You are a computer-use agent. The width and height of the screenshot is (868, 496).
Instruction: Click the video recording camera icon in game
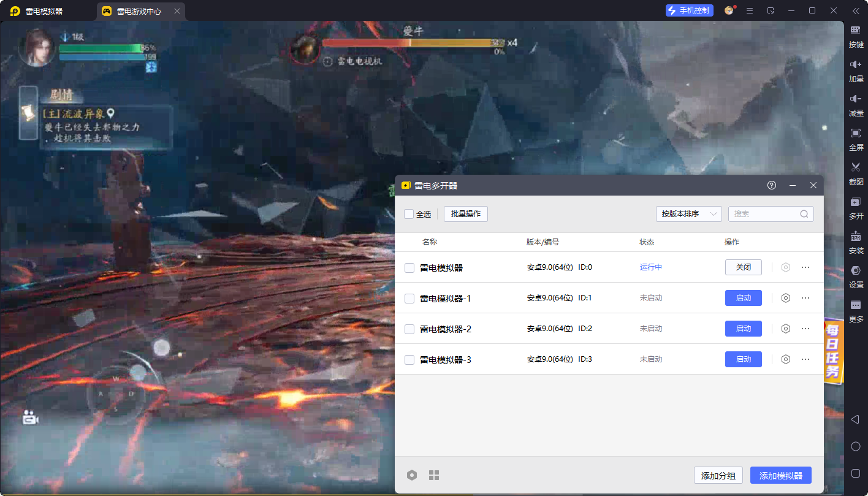point(31,418)
